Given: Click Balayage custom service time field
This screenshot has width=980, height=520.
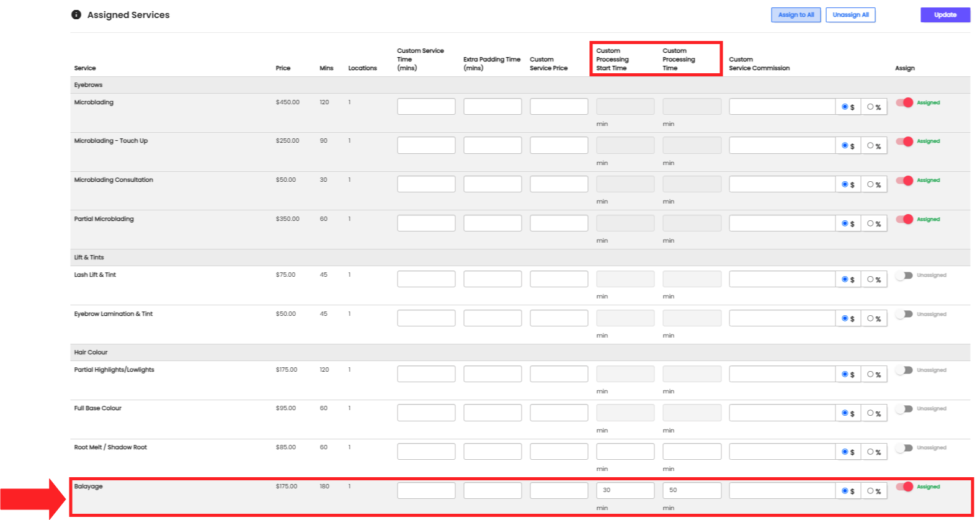Looking at the screenshot, I should click(x=426, y=491).
